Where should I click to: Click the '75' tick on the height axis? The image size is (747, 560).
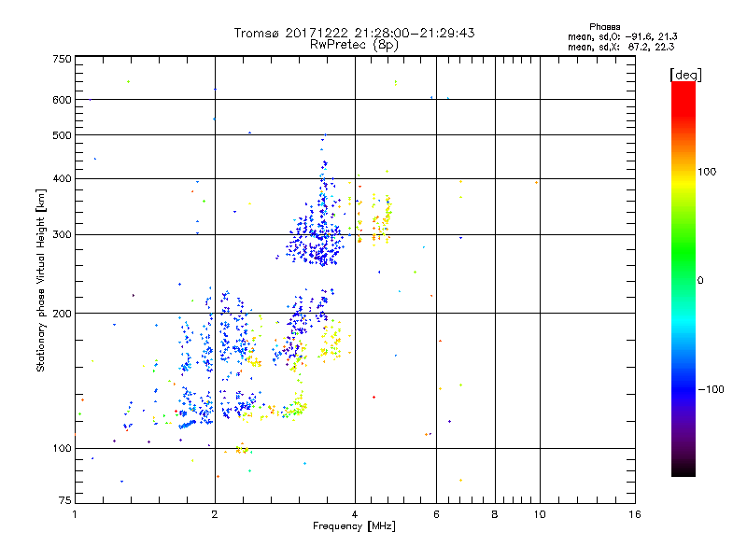65,500
